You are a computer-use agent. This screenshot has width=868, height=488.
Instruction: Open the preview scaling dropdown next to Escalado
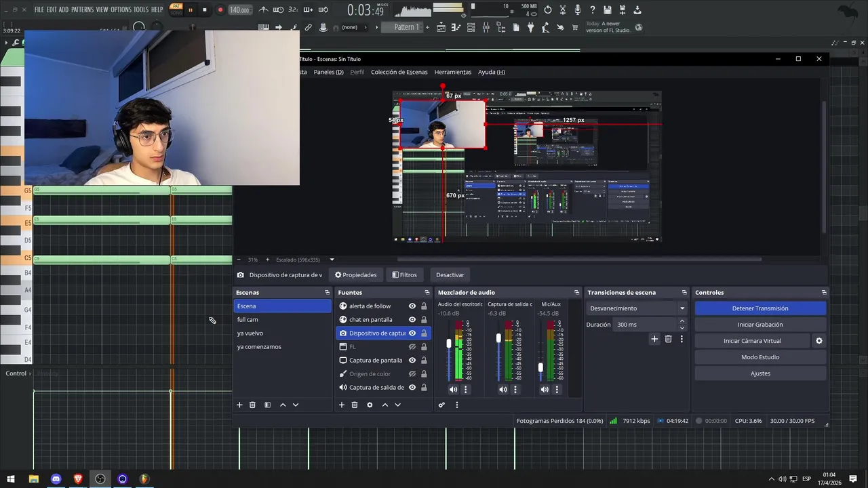[332, 260]
